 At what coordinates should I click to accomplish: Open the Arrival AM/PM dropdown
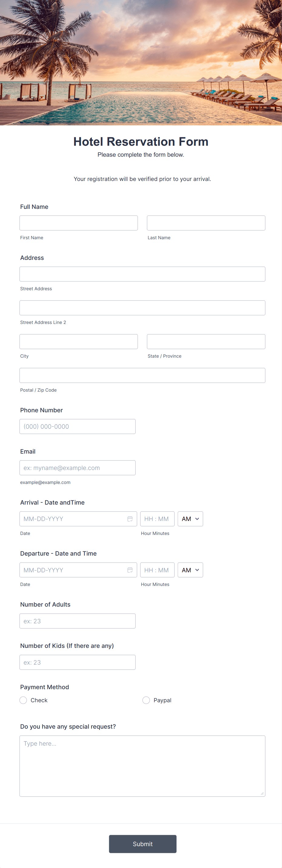190,519
